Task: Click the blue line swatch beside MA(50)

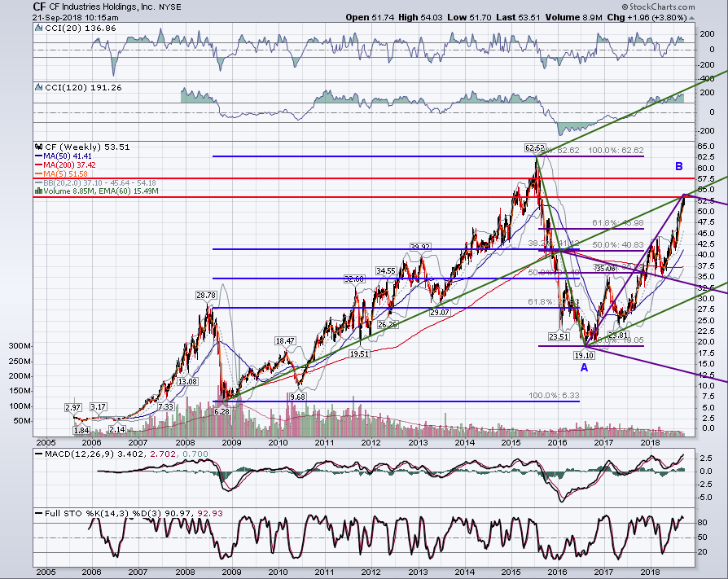Action: coord(38,156)
